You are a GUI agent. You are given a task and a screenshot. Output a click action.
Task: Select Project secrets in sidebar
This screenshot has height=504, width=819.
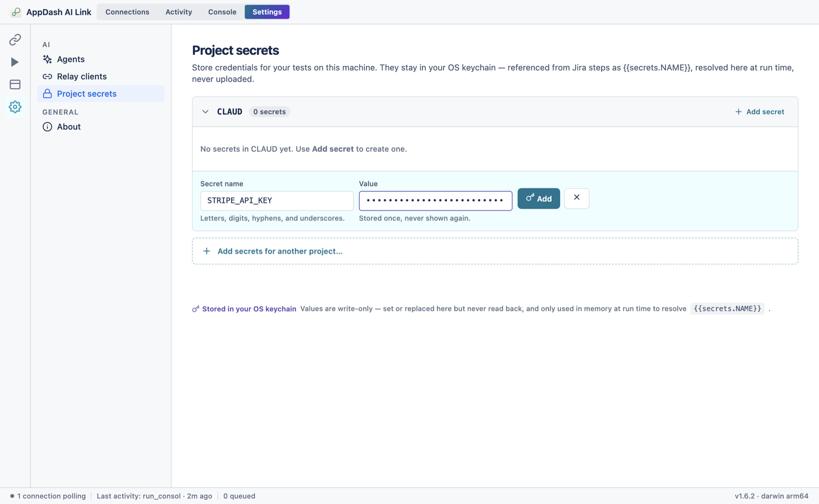pos(101,94)
